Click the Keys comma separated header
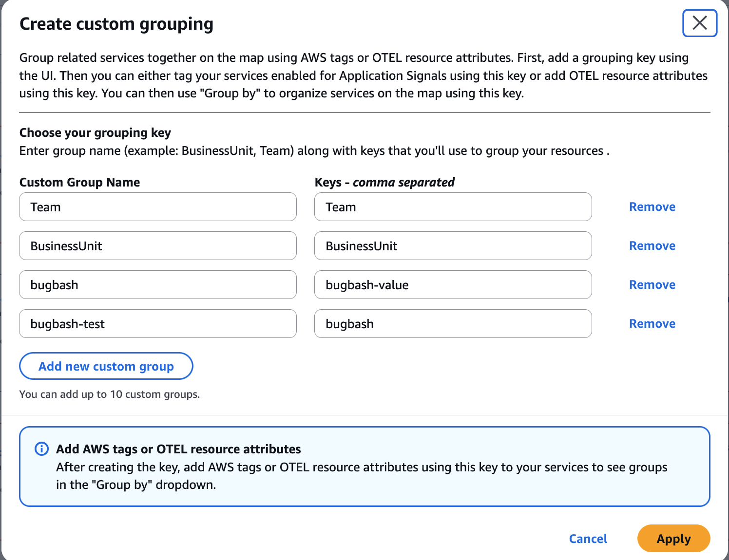The height and width of the screenshot is (560, 729). point(384,182)
